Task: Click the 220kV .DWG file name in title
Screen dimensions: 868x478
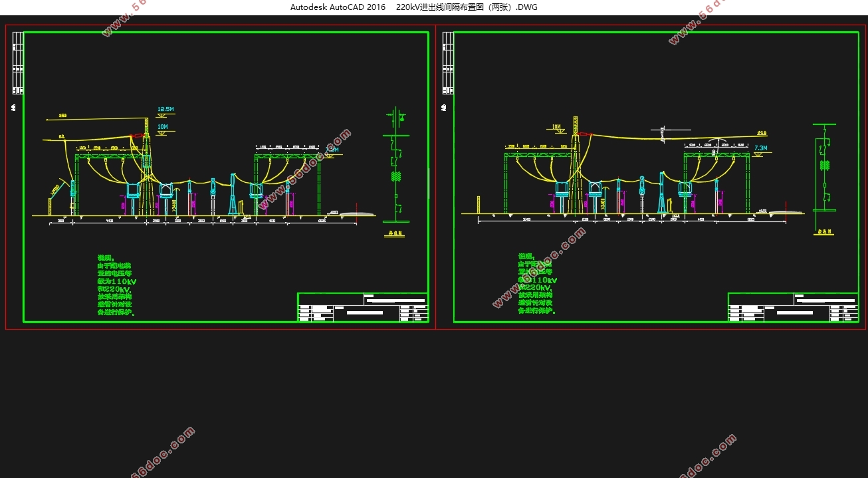Action: click(466, 7)
